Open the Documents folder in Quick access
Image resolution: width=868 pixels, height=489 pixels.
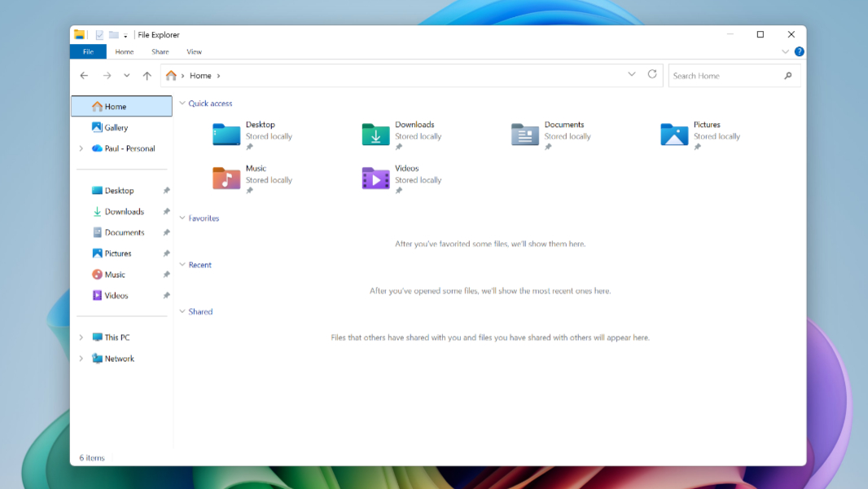pyautogui.click(x=525, y=134)
